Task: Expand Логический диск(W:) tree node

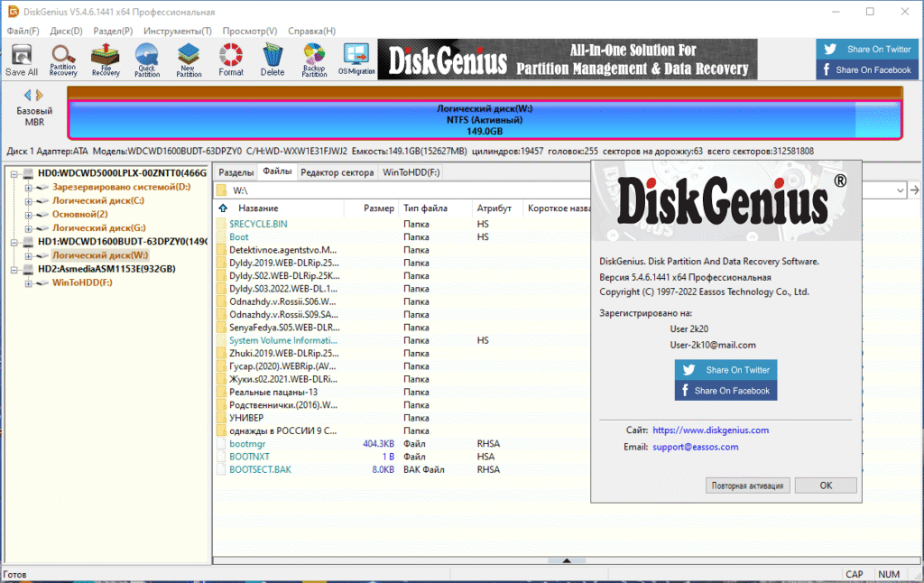Action: coord(28,255)
